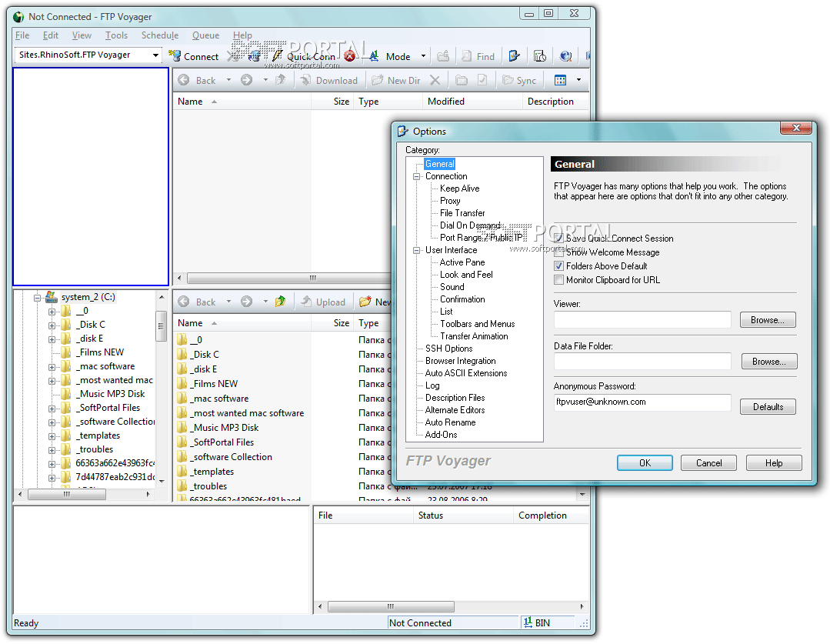Click Cancel in the Options dialog

pyautogui.click(x=708, y=463)
